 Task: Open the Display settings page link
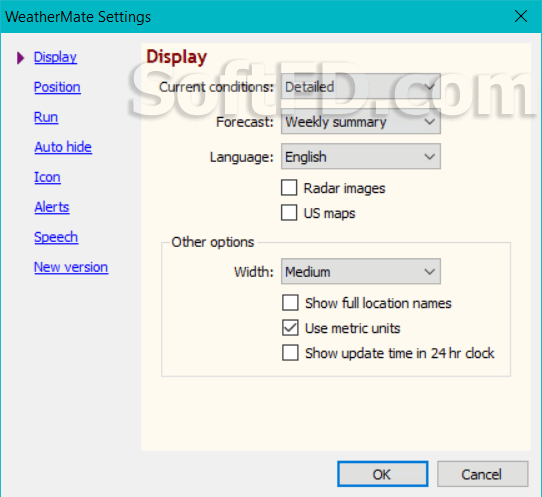point(55,57)
